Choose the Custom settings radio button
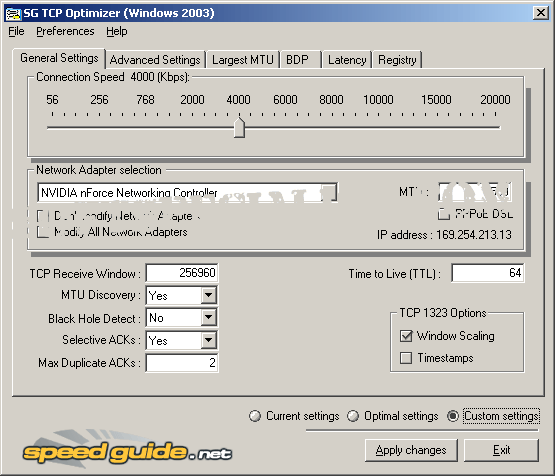 click(453, 416)
